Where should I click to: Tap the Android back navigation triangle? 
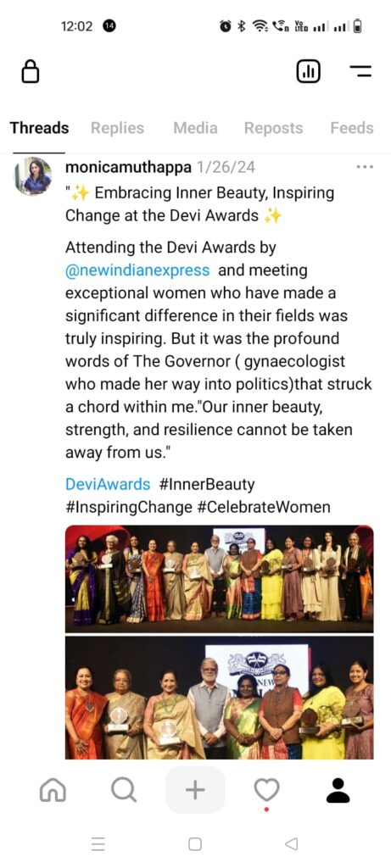pyautogui.click(x=291, y=843)
